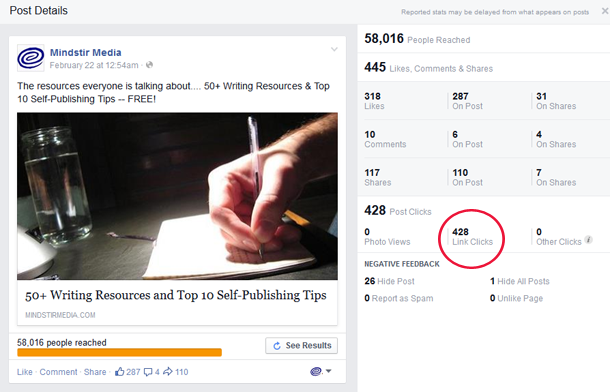This screenshot has height=392, width=610.
Task: Expand the post options chevron
Action: point(334,49)
